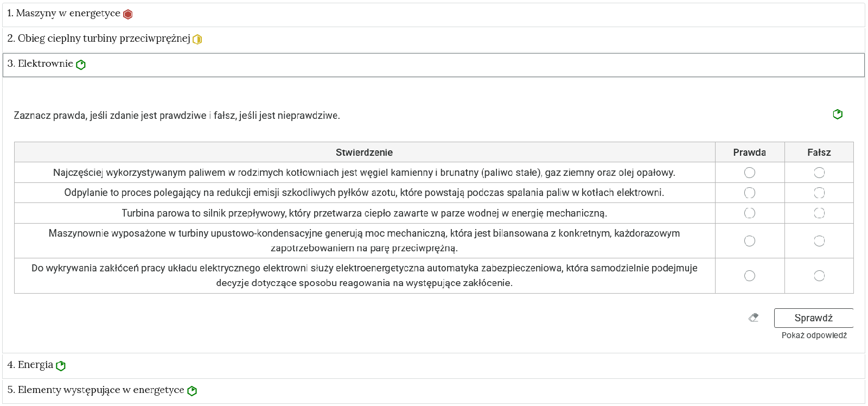This screenshot has width=868, height=406.
Task: Click green hexagon icon right of instruction text
Action: 838,114
